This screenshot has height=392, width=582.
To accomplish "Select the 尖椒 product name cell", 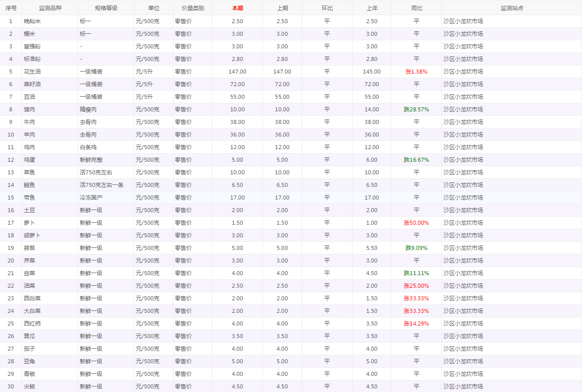I will click(x=29, y=386).
